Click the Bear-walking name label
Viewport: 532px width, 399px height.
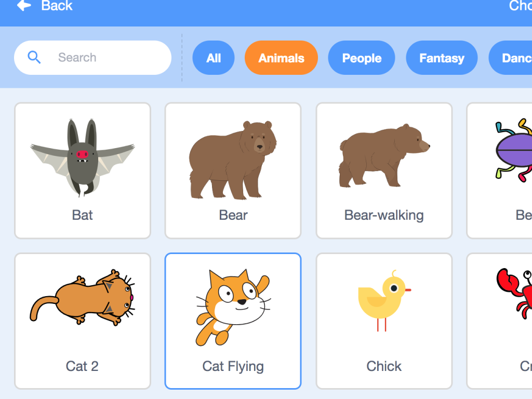pos(384,216)
